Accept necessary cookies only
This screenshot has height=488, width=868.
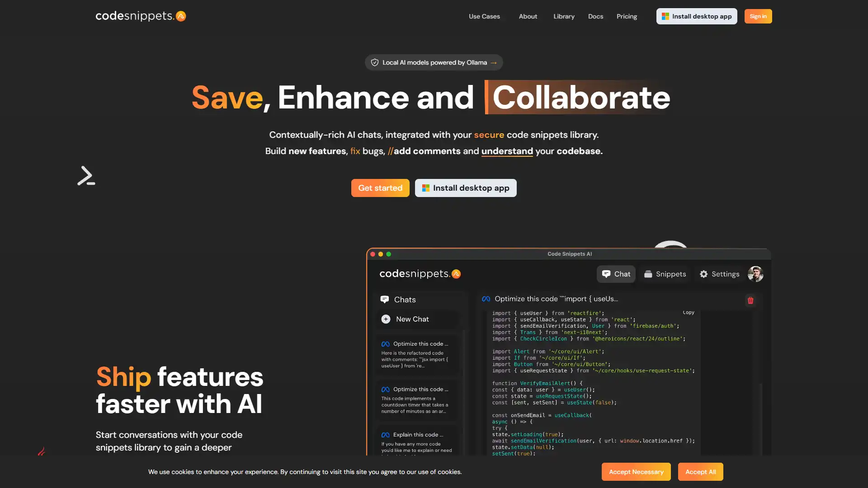(636, 472)
